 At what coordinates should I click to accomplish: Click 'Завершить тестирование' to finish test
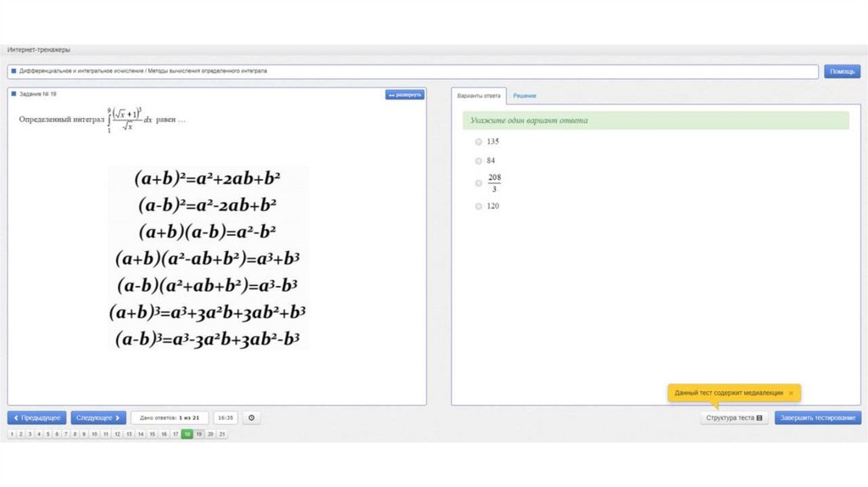point(817,417)
